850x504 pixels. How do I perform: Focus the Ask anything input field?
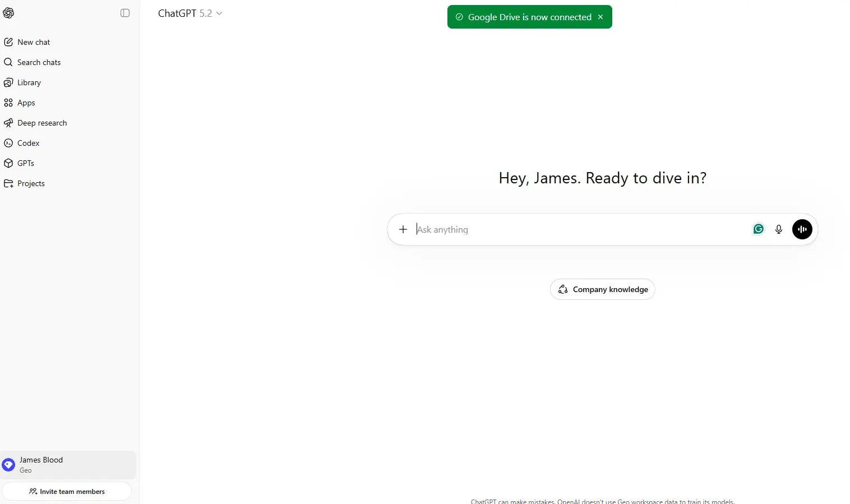click(581, 229)
